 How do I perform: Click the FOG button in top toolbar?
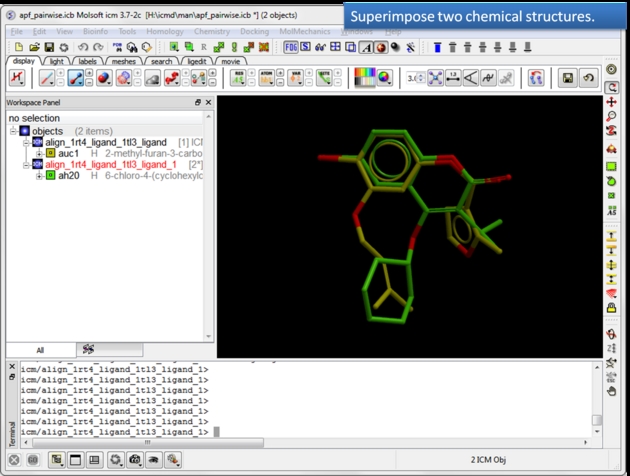click(x=290, y=47)
